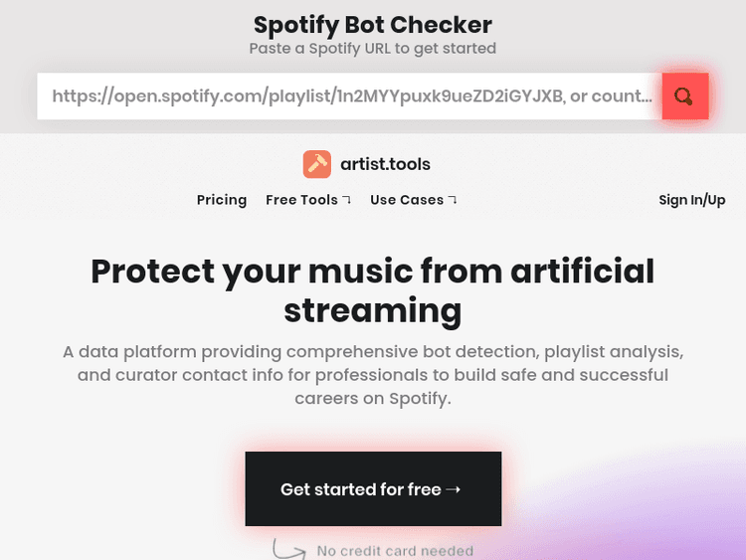Click the curved arrow beside No credit card
Viewport: 746px width, 560px height.
pyautogui.click(x=288, y=548)
